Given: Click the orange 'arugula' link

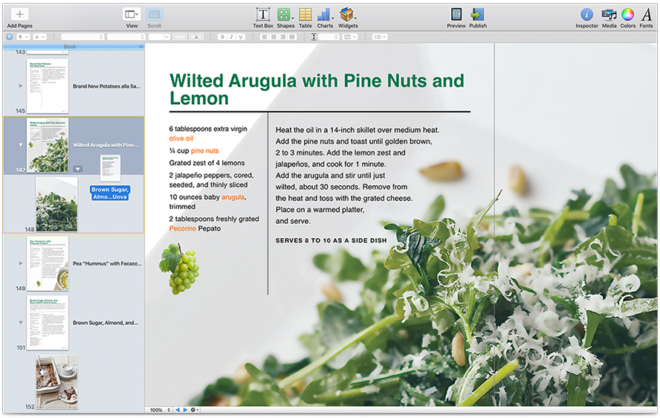Looking at the screenshot, I should pyautogui.click(x=233, y=197).
